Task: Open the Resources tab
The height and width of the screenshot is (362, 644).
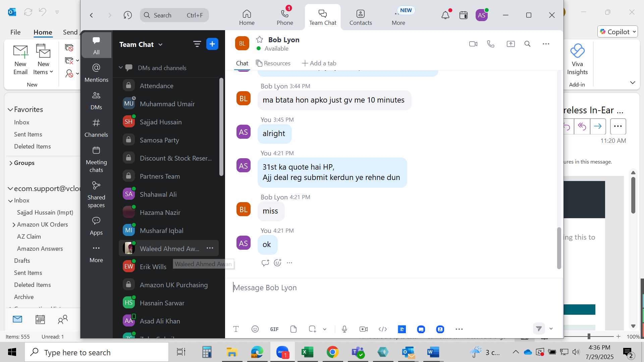Action: 273,63
